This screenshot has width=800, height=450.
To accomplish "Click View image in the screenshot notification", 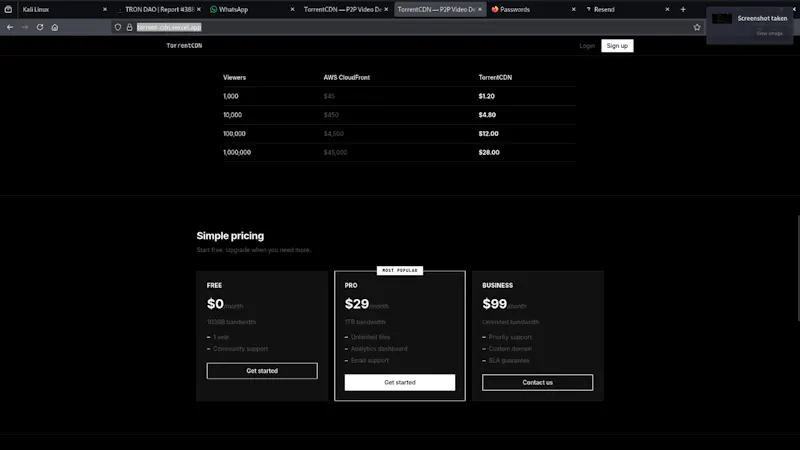I will pyautogui.click(x=769, y=33).
